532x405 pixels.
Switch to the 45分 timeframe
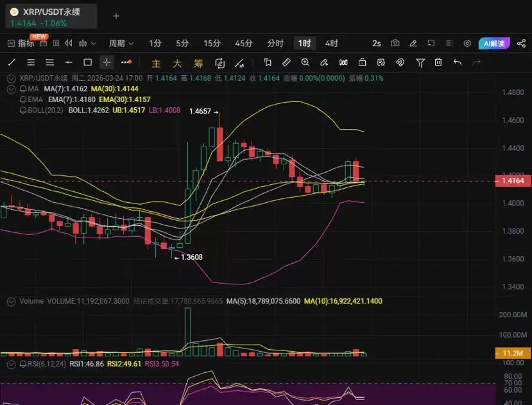pyautogui.click(x=244, y=44)
